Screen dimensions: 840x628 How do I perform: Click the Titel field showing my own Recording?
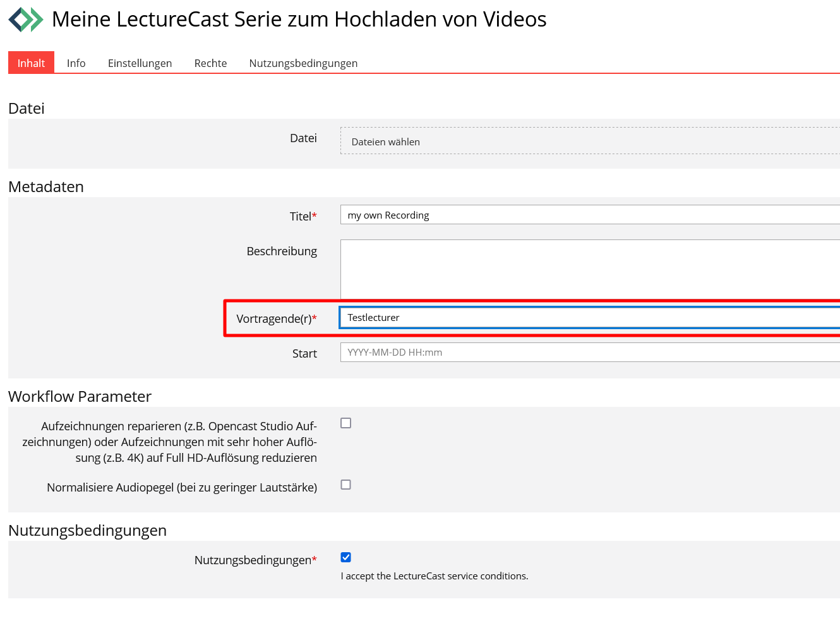474,215
